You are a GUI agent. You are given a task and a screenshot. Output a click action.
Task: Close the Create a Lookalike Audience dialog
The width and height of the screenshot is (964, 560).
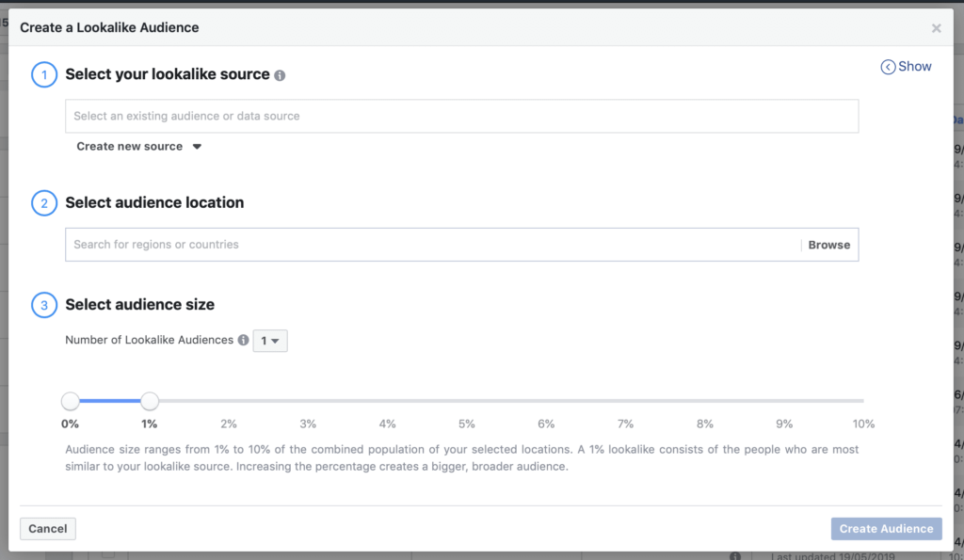(x=936, y=28)
